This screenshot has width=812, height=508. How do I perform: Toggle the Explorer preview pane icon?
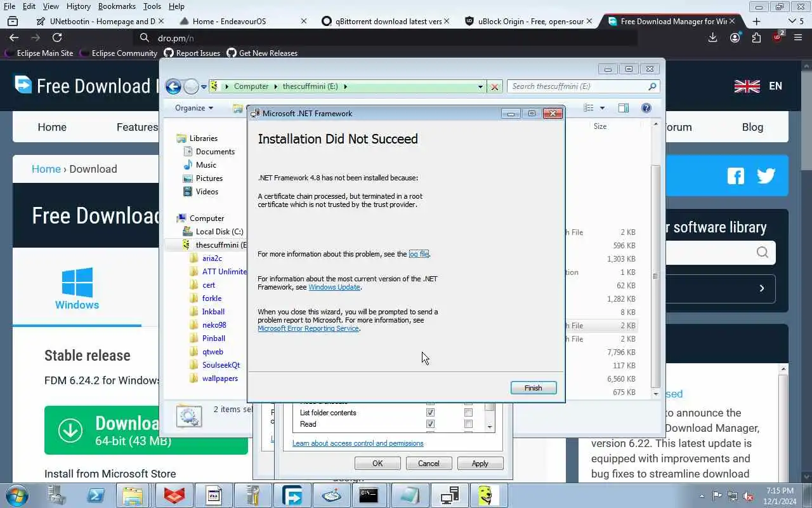pyautogui.click(x=624, y=108)
